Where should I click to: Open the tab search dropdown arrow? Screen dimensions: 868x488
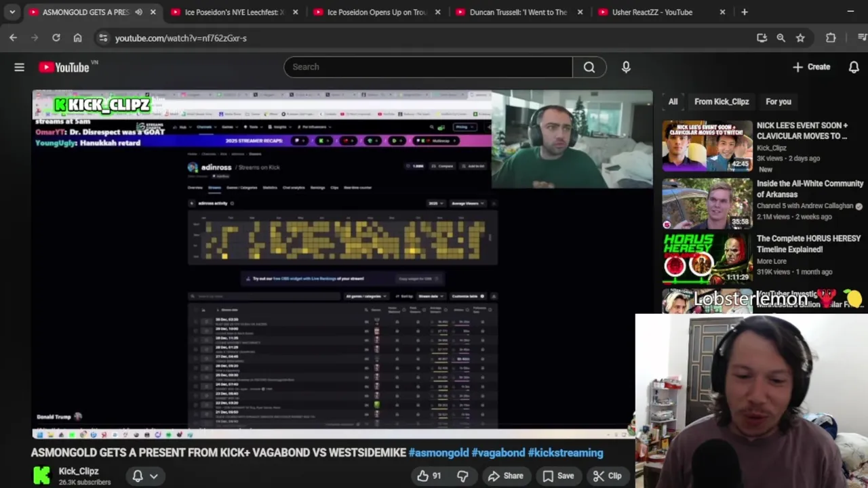[x=12, y=12]
